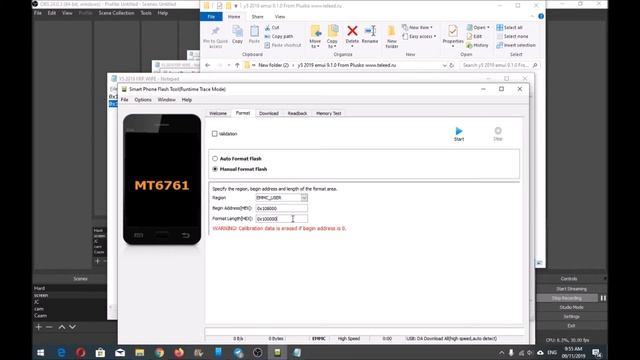Open OBS Tools menu
The image size is (640, 360).
(x=146, y=13)
